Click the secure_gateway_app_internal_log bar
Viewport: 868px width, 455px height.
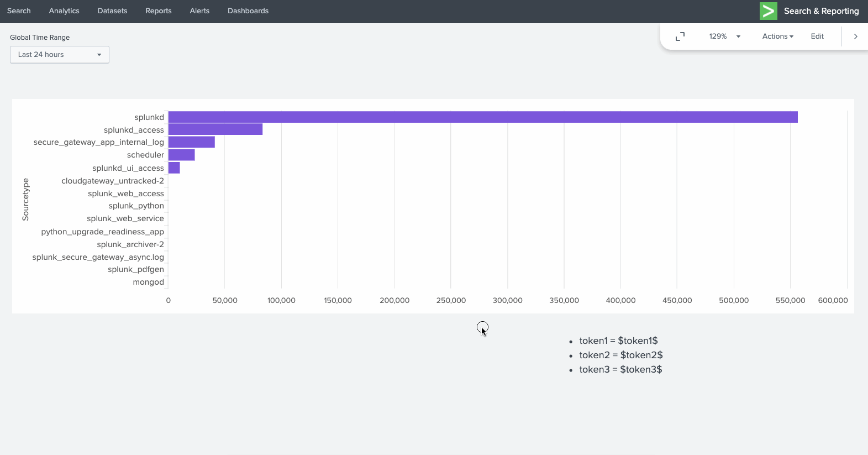click(192, 142)
